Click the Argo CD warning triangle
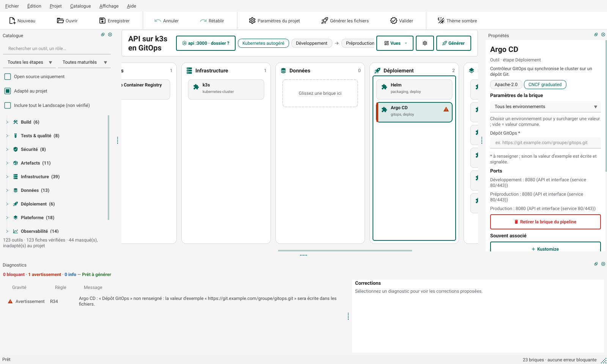Image resolution: width=607 pixels, height=364 pixels. (x=446, y=109)
